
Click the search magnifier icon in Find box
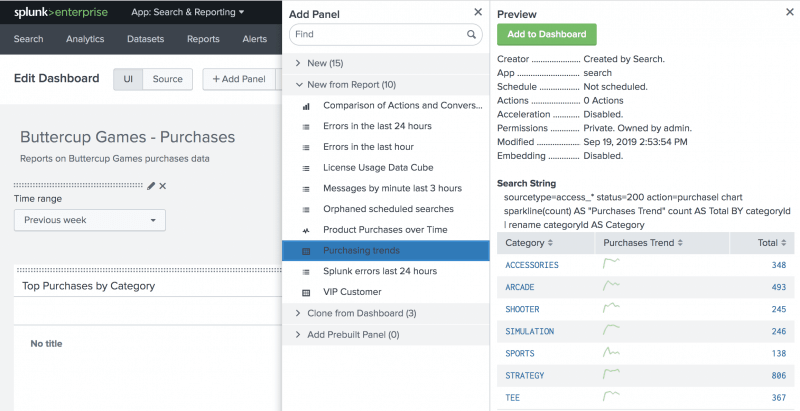click(x=471, y=35)
